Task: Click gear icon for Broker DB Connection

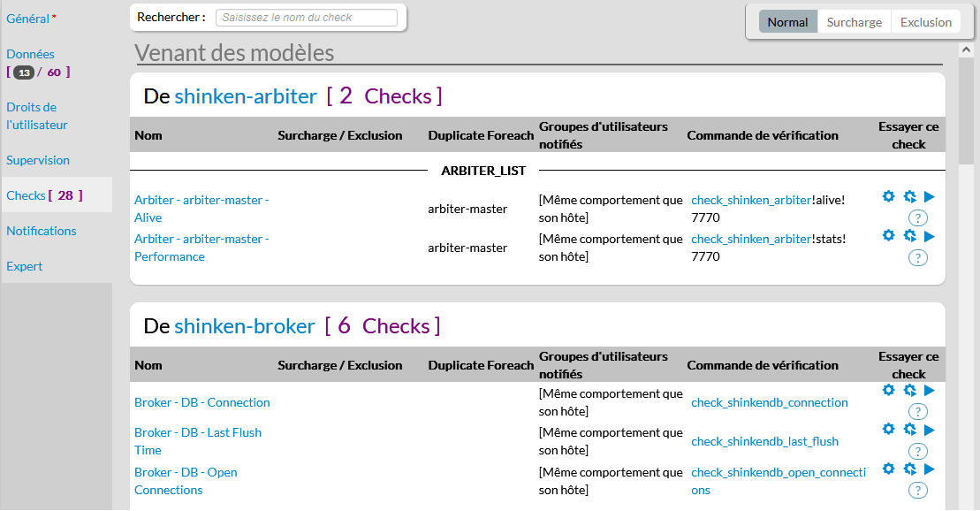Action: pyautogui.click(x=889, y=390)
